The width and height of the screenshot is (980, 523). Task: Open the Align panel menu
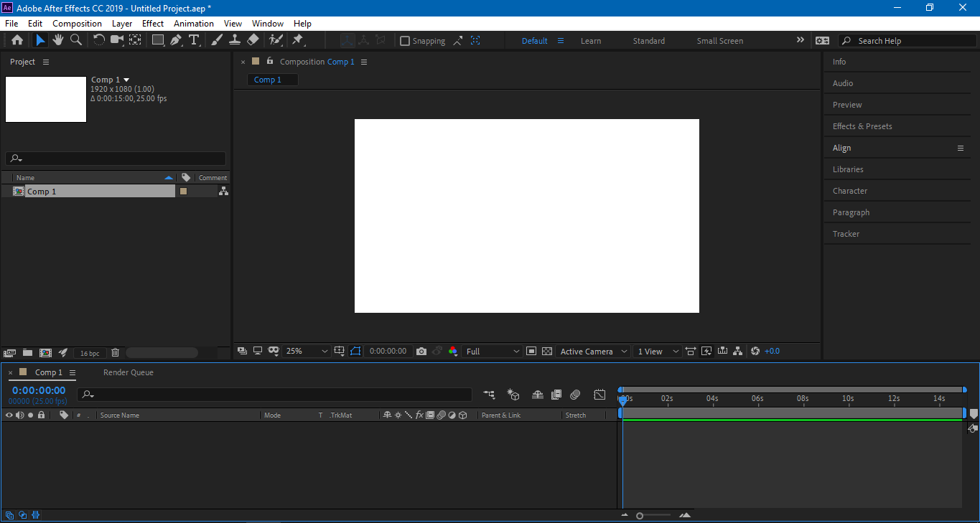point(961,148)
